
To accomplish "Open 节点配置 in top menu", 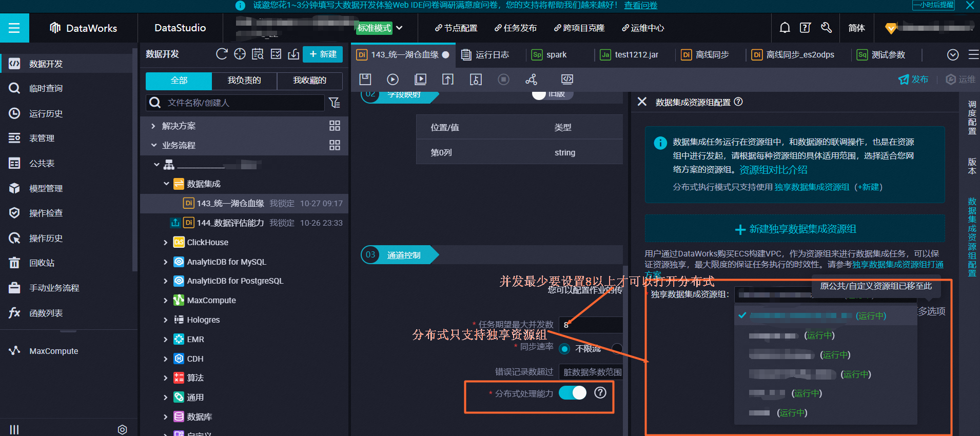I will (x=456, y=28).
